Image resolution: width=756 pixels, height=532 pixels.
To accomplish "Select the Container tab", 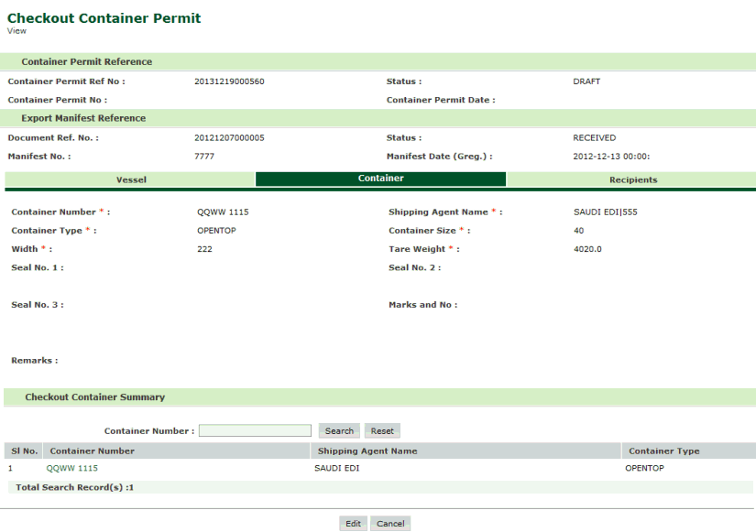I will (x=380, y=179).
